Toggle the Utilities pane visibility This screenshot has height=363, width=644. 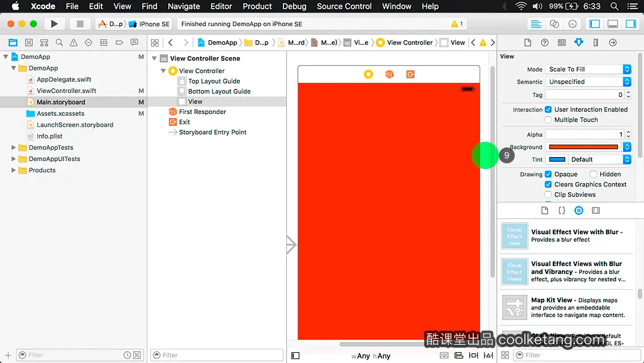(630, 24)
